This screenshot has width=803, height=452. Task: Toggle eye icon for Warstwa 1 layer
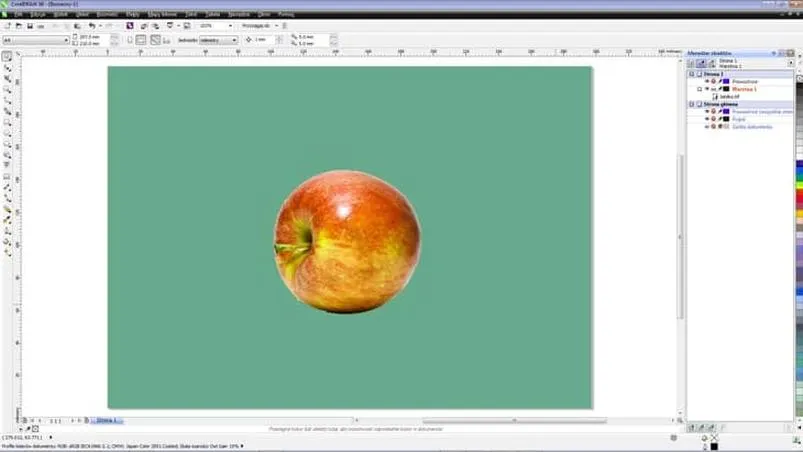pos(707,89)
